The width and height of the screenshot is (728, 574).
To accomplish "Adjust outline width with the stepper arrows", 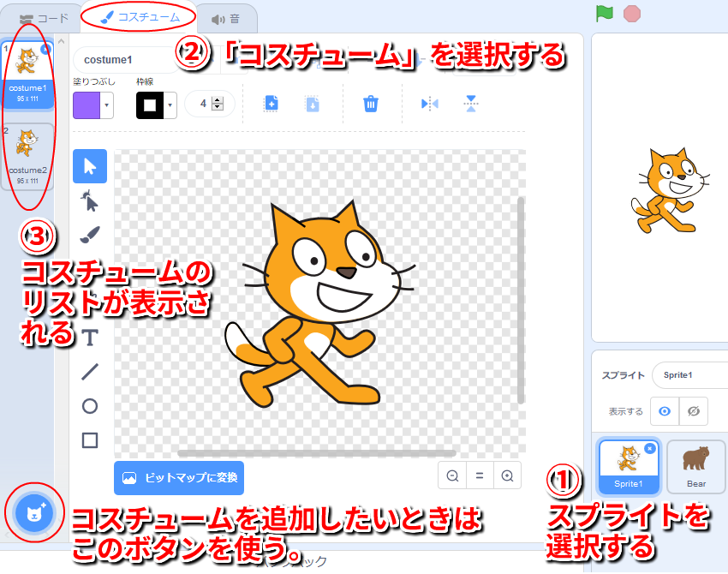I will click(x=218, y=104).
